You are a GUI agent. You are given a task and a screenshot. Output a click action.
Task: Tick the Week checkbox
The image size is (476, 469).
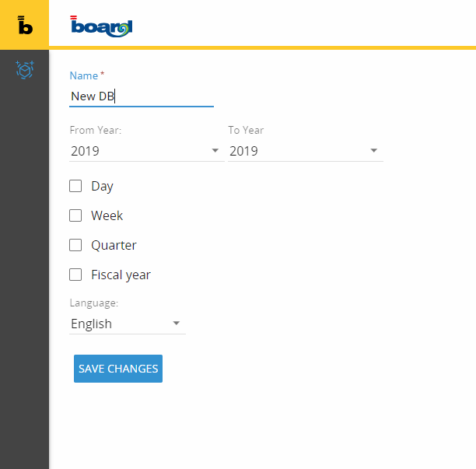pyautogui.click(x=75, y=215)
